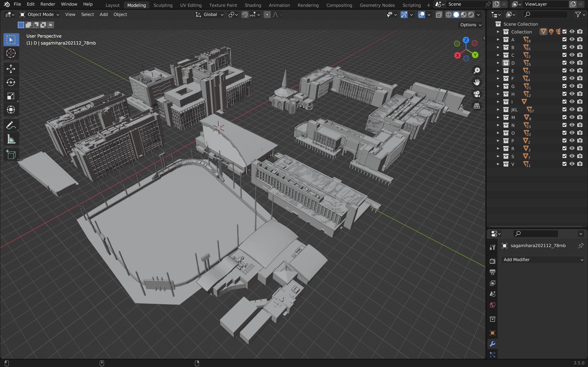Activate the Annotate pencil tool
Image resolution: width=588 pixels, height=367 pixels.
[11, 126]
